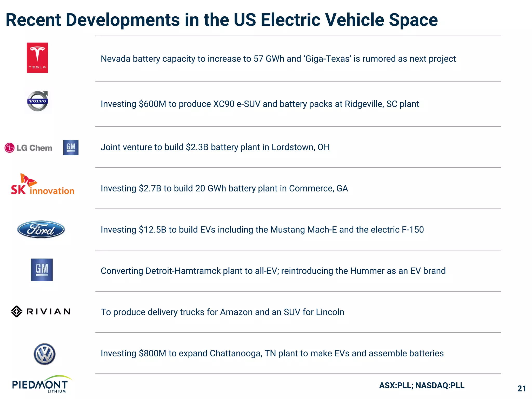Select the slide title 'Recent Developments in the US Electric Vehicle Space'
This screenshot has height=399, width=532.
222,20
